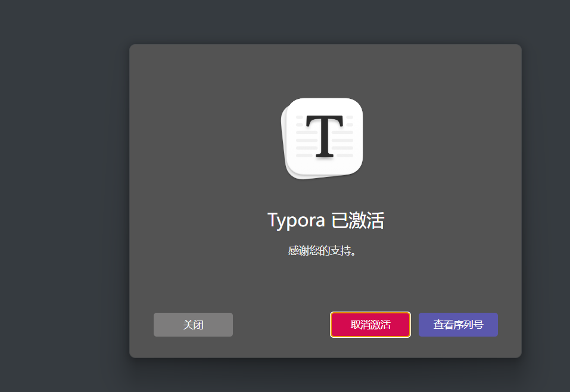The height and width of the screenshot is (392, 570).
Task: Click the '感谢您的支持。' message text
Action: pyautogui.click(x=322, y=251)
